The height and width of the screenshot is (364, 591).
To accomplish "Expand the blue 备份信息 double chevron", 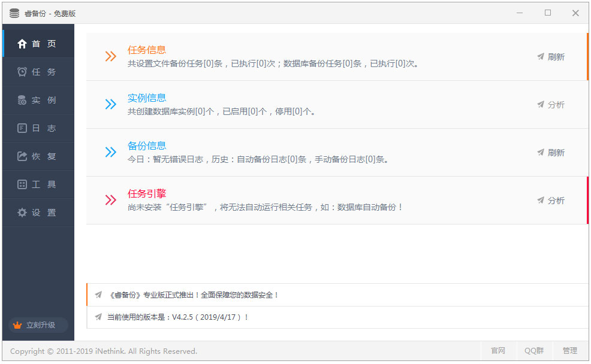I will [111, 153].
